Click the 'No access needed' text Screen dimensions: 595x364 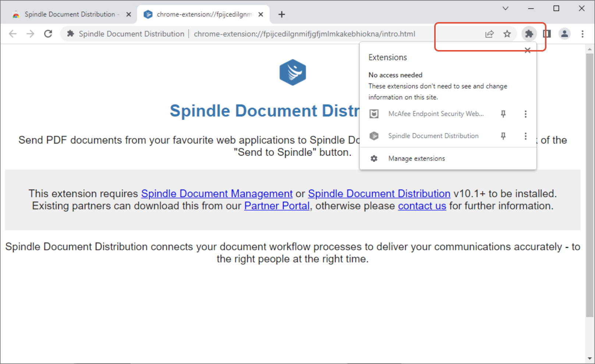pos(396,75)
